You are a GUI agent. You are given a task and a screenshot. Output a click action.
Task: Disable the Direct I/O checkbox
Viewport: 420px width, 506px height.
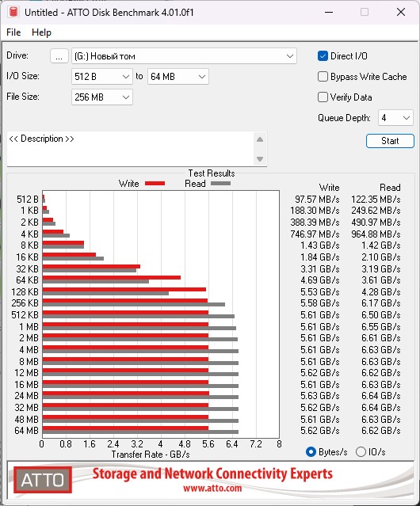(x=323, y=56)
